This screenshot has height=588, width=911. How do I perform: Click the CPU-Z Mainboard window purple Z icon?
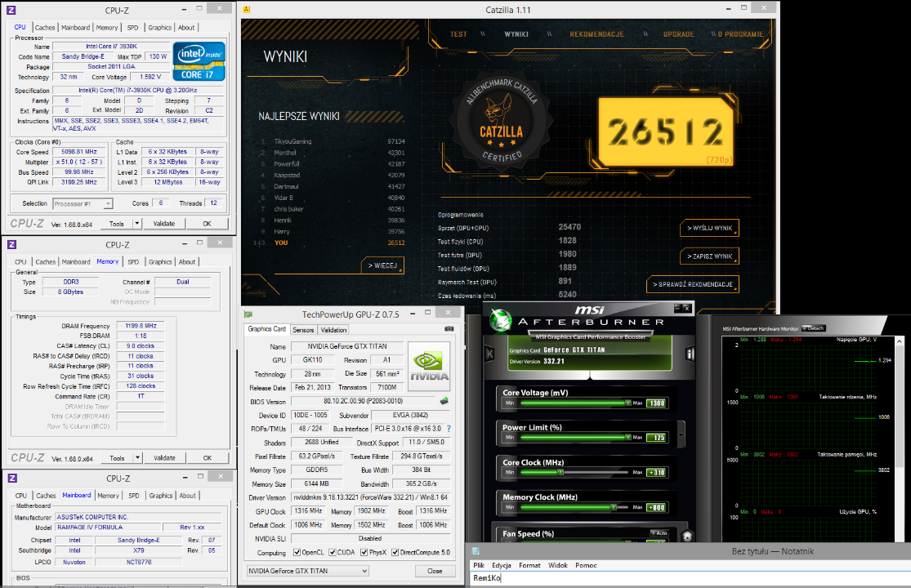(x=12, y=479)
